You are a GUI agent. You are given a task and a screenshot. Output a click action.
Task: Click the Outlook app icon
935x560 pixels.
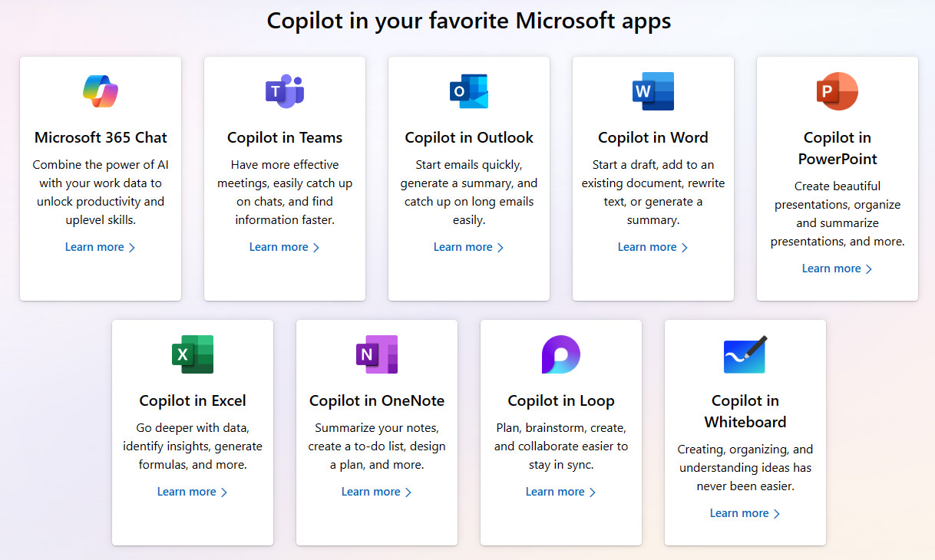tap(469, 91)
